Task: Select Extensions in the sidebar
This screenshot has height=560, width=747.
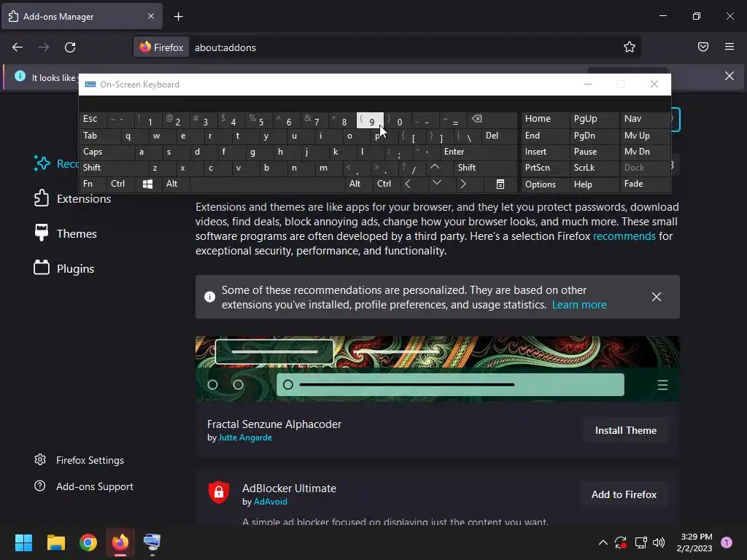Action: (73, 198)
